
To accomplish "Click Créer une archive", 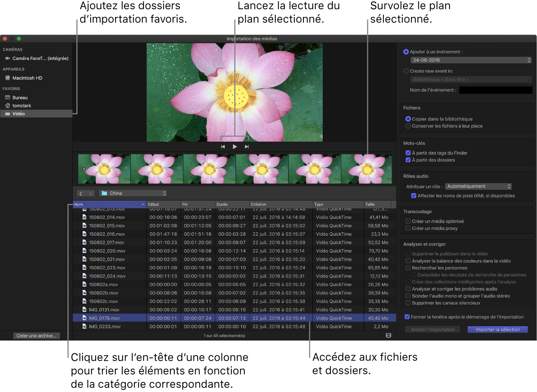I will (36, 336).
